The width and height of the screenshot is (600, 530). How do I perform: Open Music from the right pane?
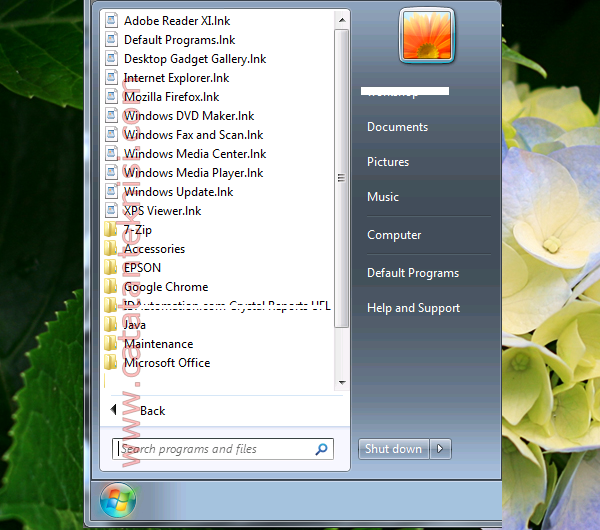click(383, 197)
